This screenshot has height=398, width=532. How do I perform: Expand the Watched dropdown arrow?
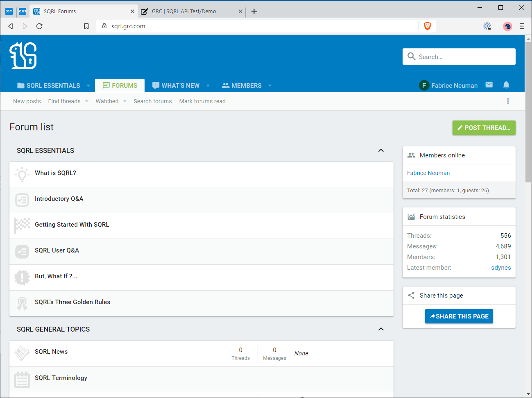pos(125,101)
